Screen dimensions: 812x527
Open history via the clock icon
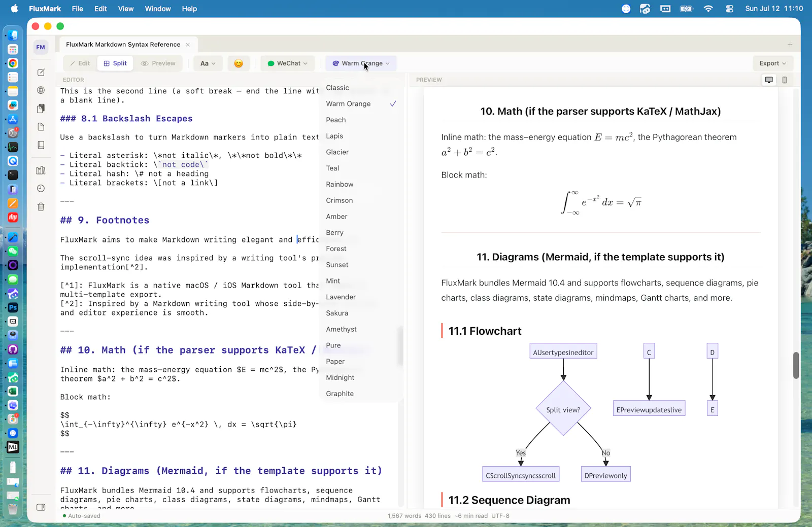pos(41,189)
